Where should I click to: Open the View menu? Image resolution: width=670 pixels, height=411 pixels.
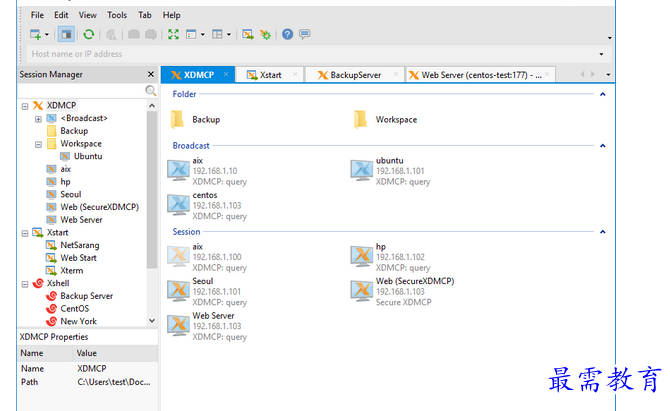point(88,15)
